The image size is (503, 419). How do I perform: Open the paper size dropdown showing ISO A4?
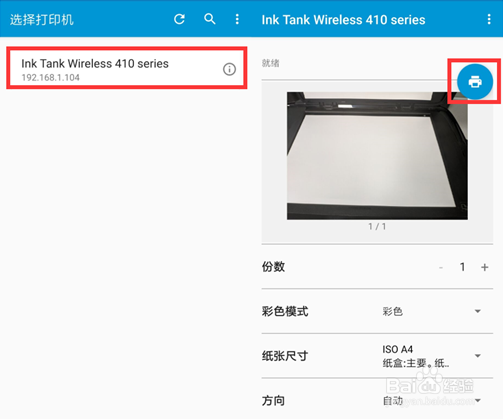tap(432, 356)
